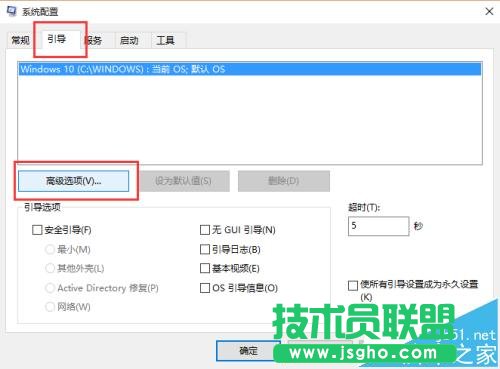Screen dimensions: 500x369
Task: Click the 删除(D) button
Action: pyautogui.click(x=284, y=181)
